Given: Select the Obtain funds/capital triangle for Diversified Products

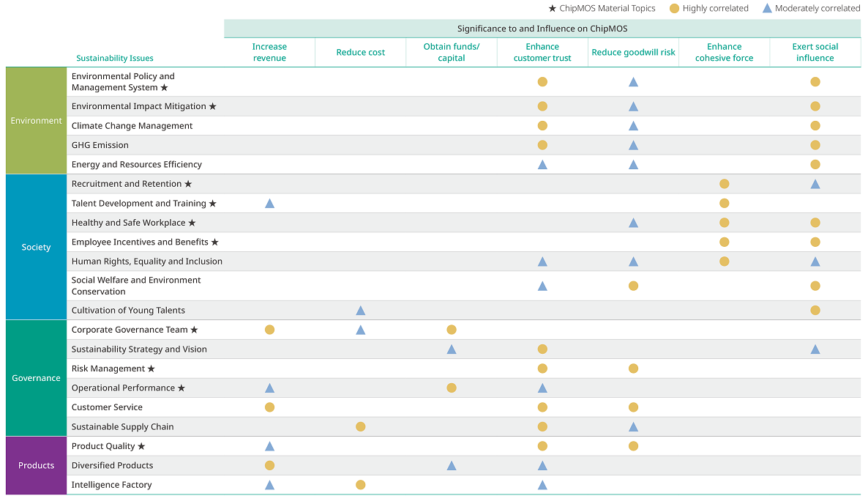Looking at the screenshot, I should coord(452,465).
